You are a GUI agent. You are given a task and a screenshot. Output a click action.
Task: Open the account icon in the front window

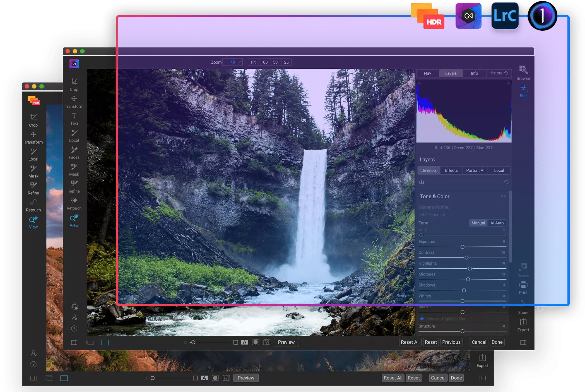point(74,317)
